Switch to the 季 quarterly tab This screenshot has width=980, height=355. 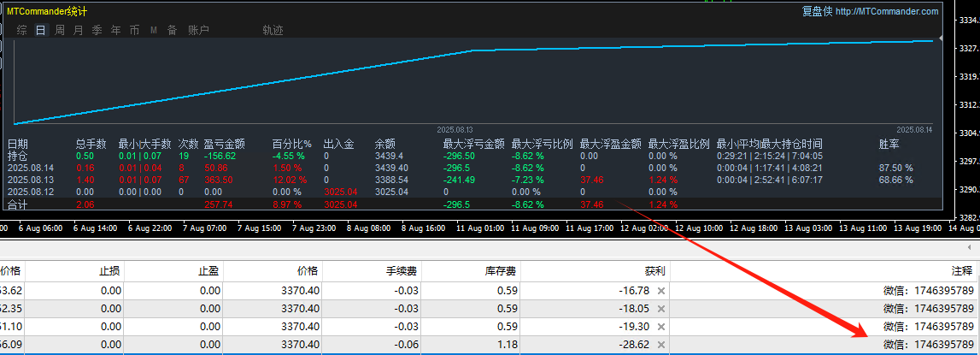(x=97, y=30)
